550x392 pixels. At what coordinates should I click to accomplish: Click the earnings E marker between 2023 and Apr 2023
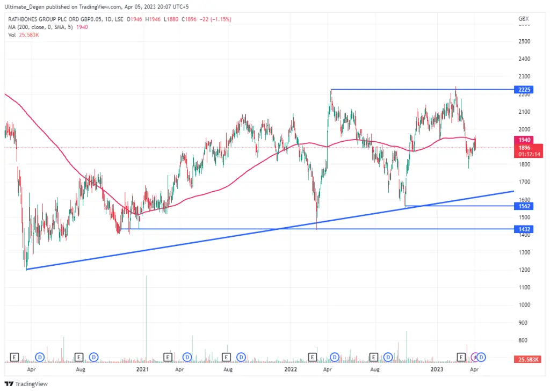point(461,357)
